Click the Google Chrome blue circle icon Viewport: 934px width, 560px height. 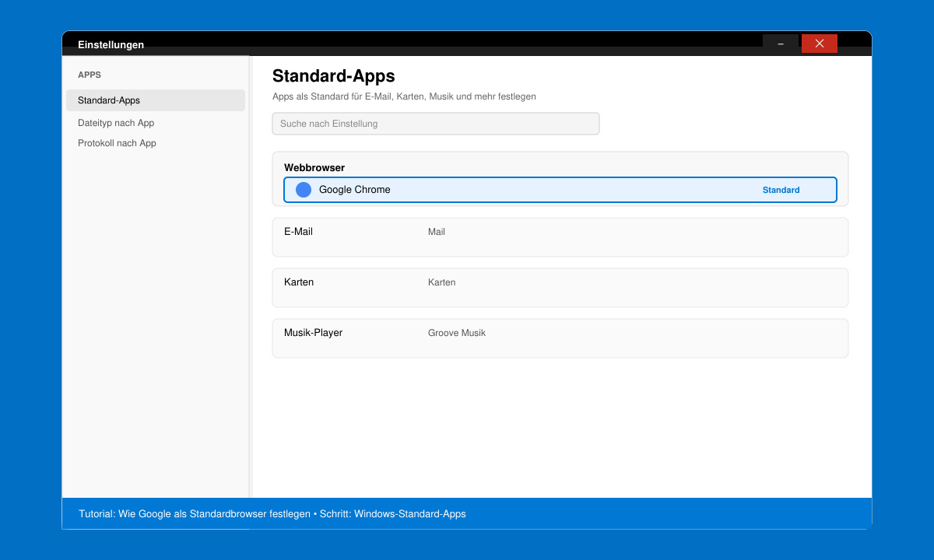click(x=304, y=190)
